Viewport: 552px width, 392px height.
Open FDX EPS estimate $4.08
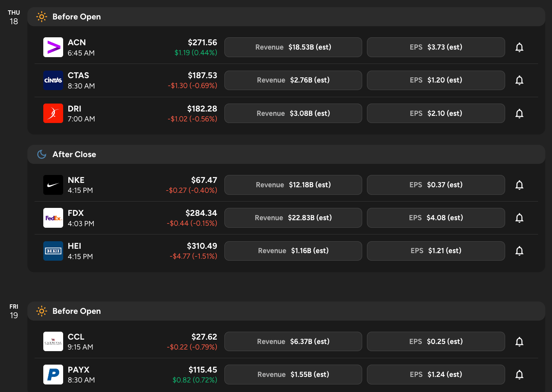click(x=436, y=218)
